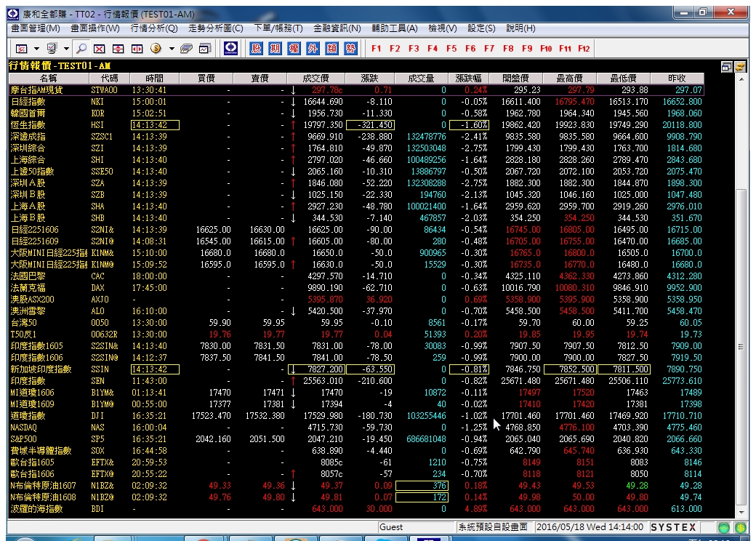Open the 設定(S) menu
Viewport: 756px width, 541px height.
click(481, 28)
